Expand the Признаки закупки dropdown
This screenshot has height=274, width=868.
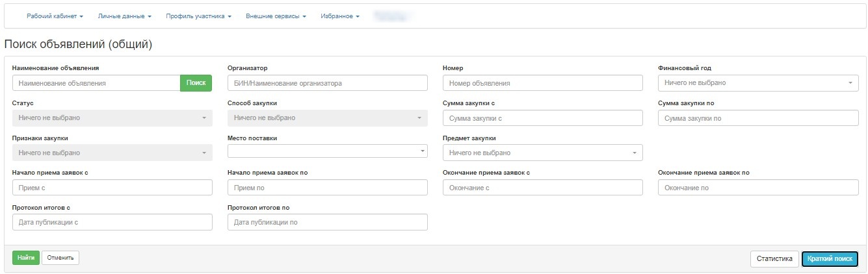[112, 153]
